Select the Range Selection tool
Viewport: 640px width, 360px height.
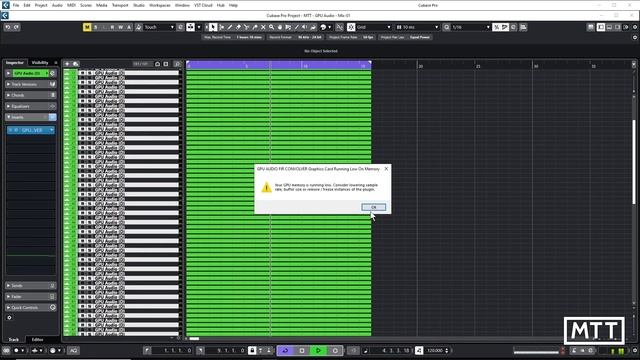(221, 27)
